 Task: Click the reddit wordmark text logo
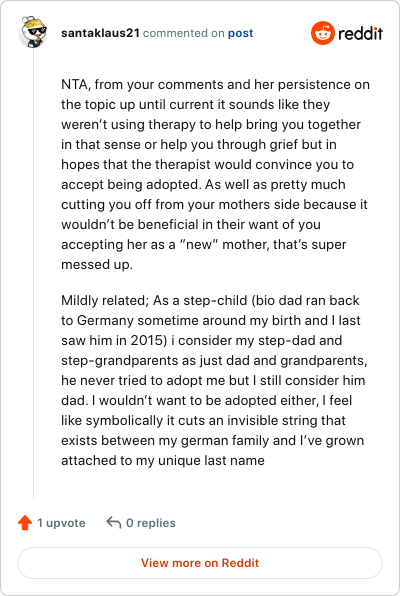[x=360, y=33]
